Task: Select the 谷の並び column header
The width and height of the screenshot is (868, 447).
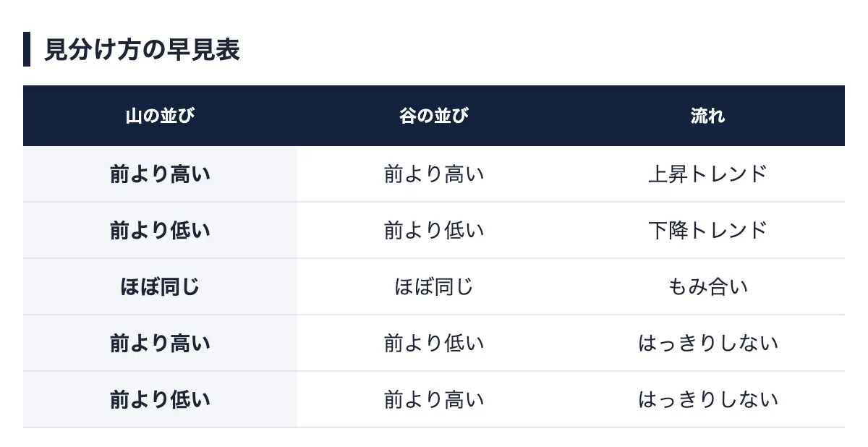Action: tap(434, 116)
